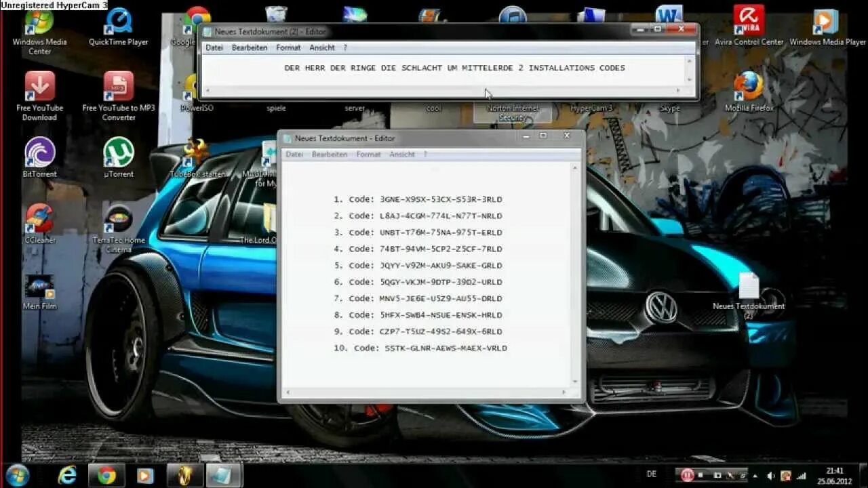Open Format menu in Neues Textdokument (2) window
This screenshot has height=488, width=868.
[x=288, y=47]
